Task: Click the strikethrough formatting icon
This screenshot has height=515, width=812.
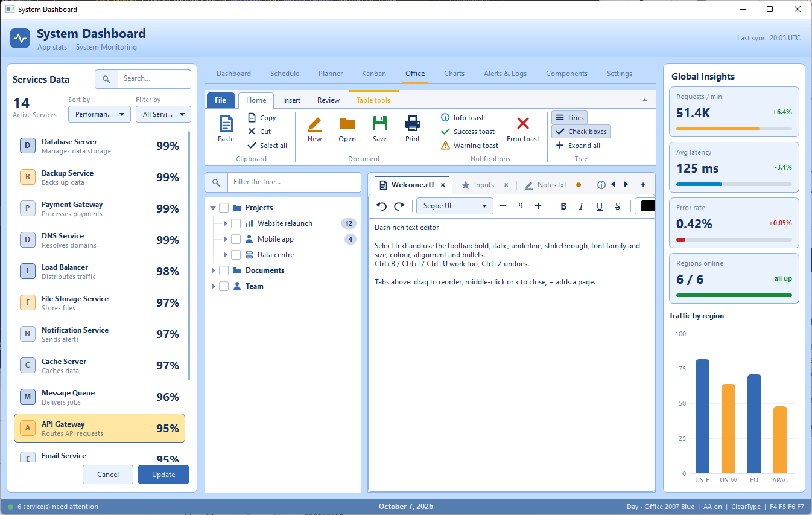Action: [x=617, y=206]
